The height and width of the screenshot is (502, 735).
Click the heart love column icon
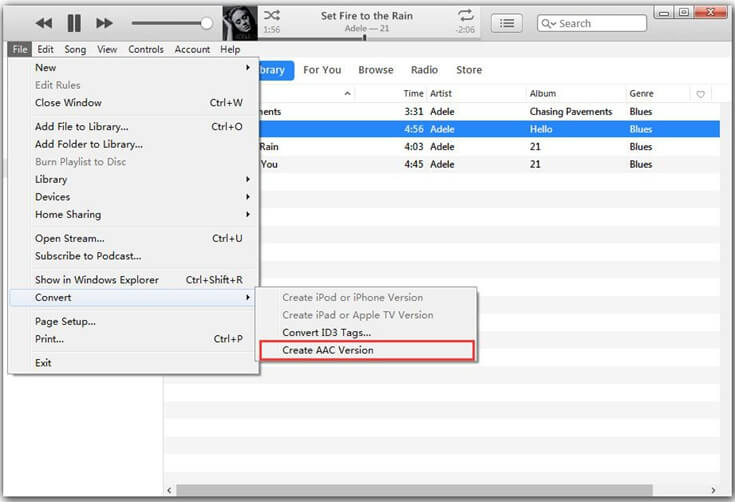click(x=700, y=94)
